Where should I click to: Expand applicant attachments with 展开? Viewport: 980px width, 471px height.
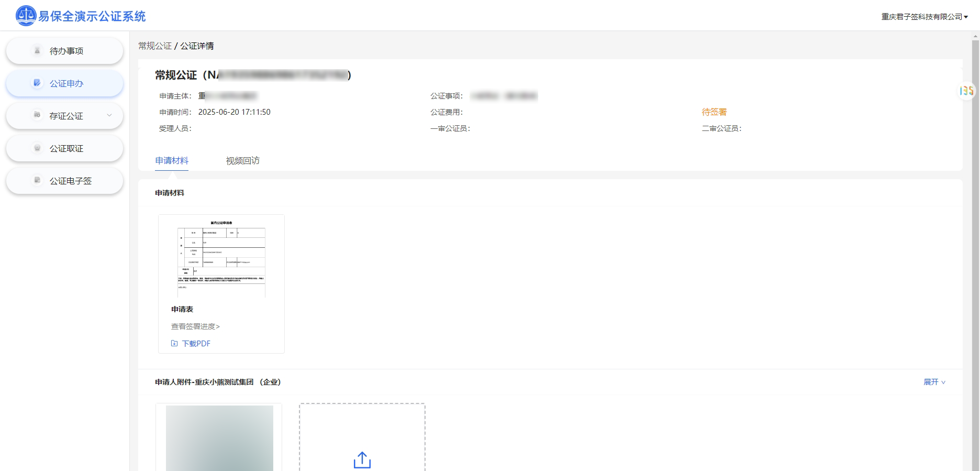[934, 382]
